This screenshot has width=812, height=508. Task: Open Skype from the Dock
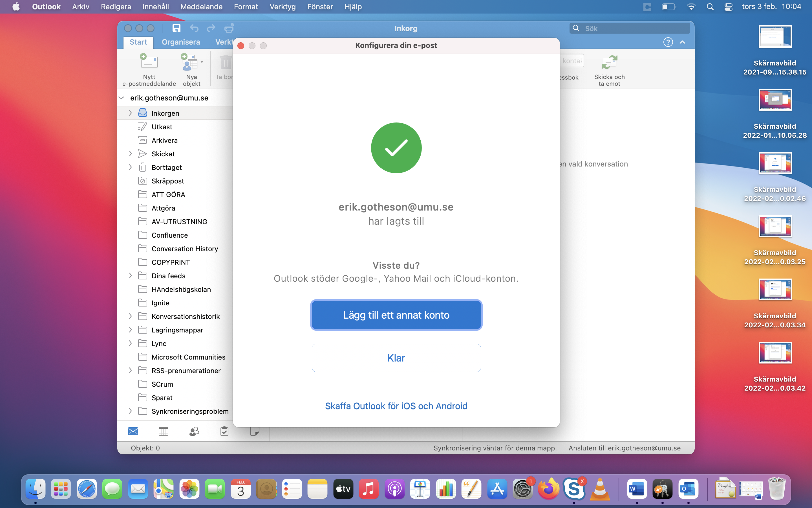(x=574, y=489)
